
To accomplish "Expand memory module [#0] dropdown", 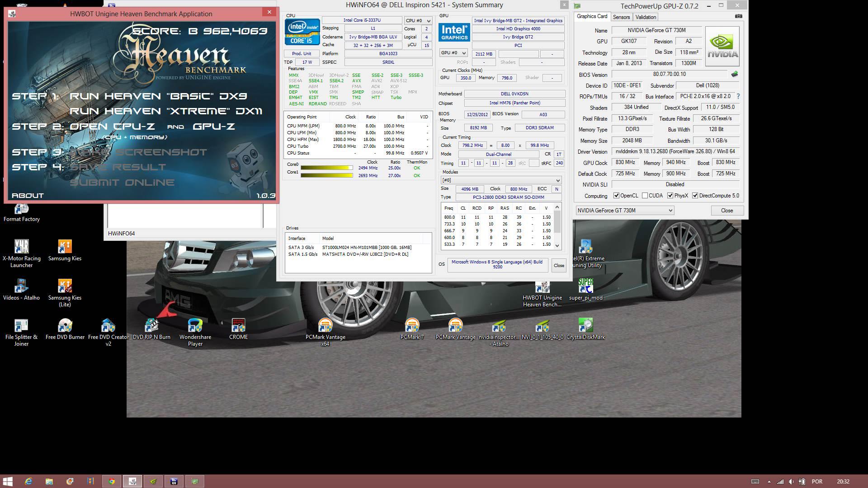I will [x=501, y=180].
